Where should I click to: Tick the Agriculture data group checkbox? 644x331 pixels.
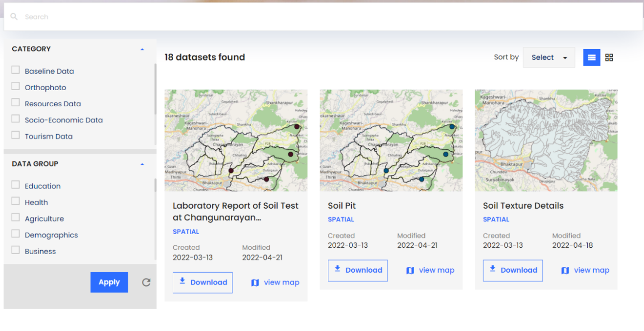16,218
